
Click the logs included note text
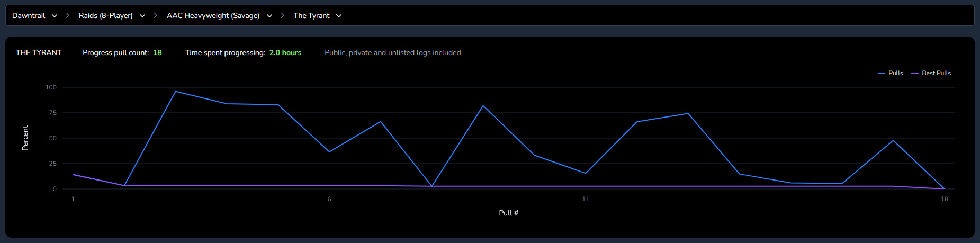[x=393, y=52]
